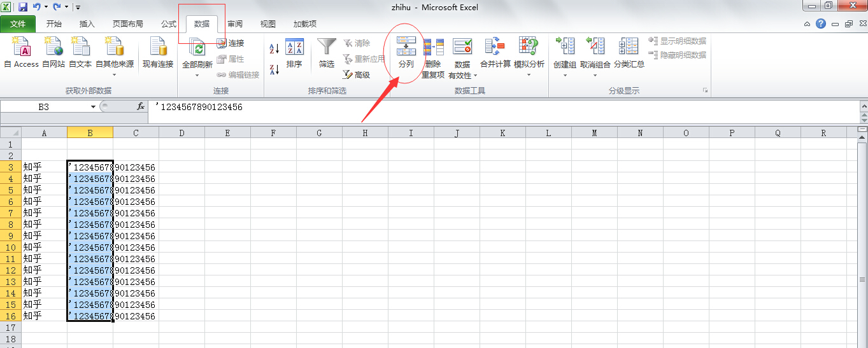Open the File (文件) tab
This screenshot has height=348, width=868.
18,24
